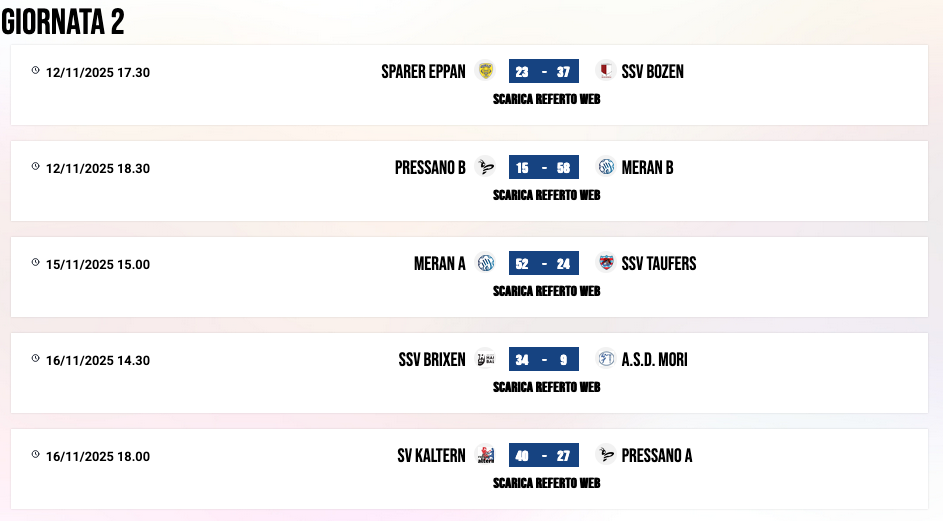Click the Meran A team logo
Image resolution: width=943 pixels, height=521 pixels.
(486, 263)
